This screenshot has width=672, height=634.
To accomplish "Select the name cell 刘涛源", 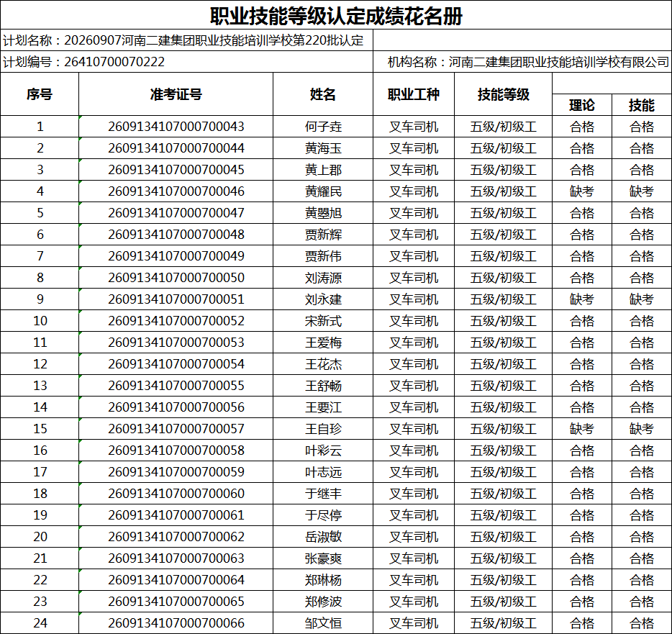I will point(323,277).
